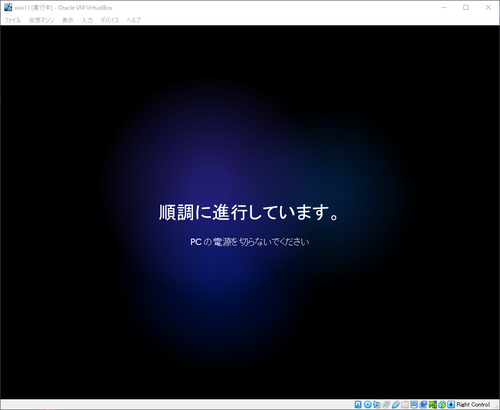
Task: Click the recording status indicator icon
Action: tap(423, 404)
